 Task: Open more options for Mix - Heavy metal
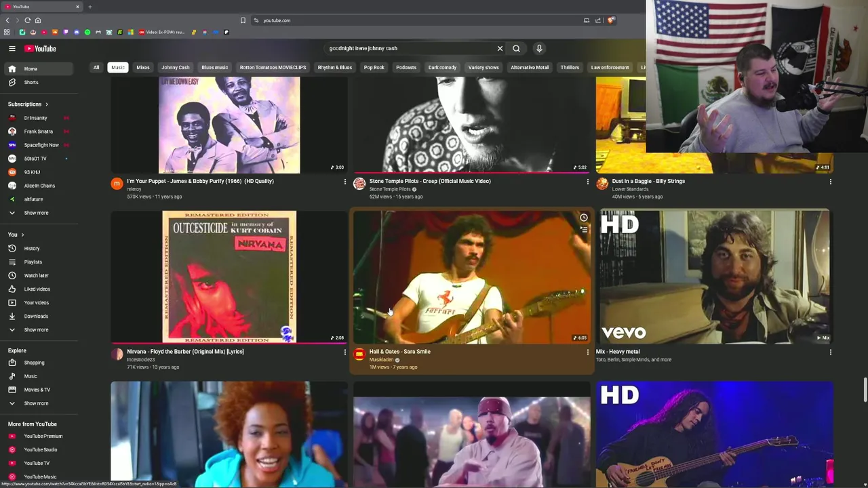[x=830, y=352]
